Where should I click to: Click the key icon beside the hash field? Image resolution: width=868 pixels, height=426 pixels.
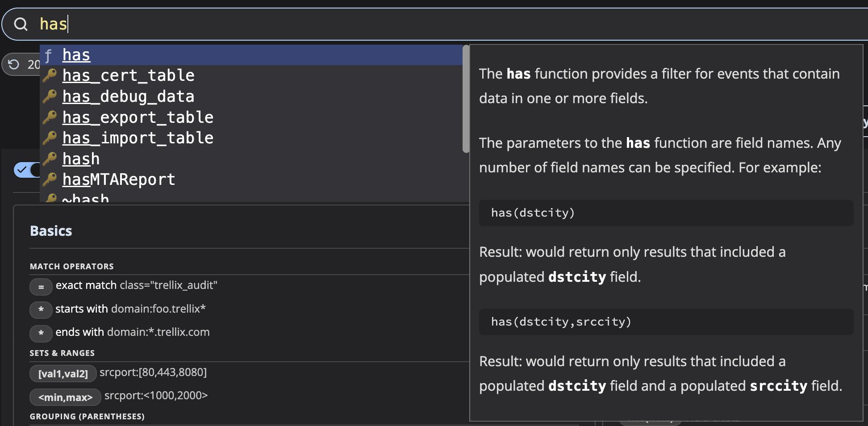tap(50, 159)
